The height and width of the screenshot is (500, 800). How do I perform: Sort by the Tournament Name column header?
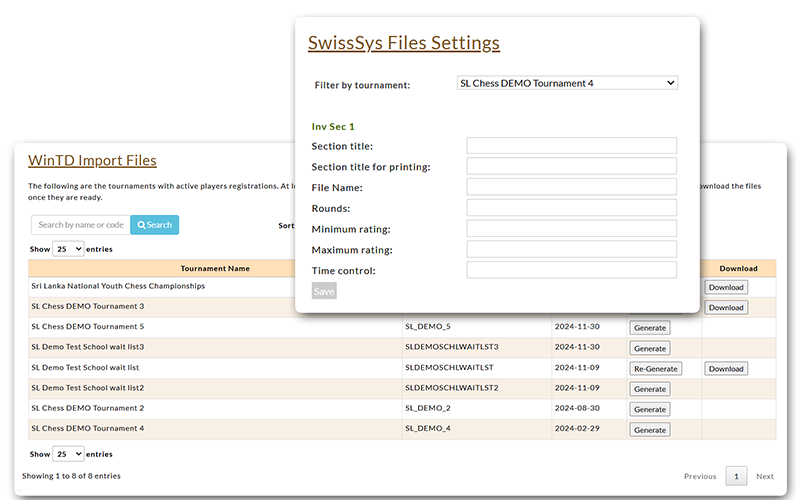[x=215, y=268]
